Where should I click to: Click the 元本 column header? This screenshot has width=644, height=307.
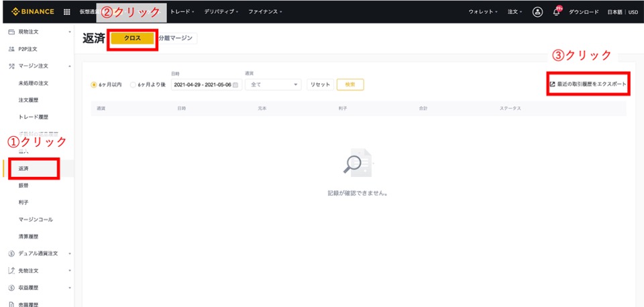point(262,109)
